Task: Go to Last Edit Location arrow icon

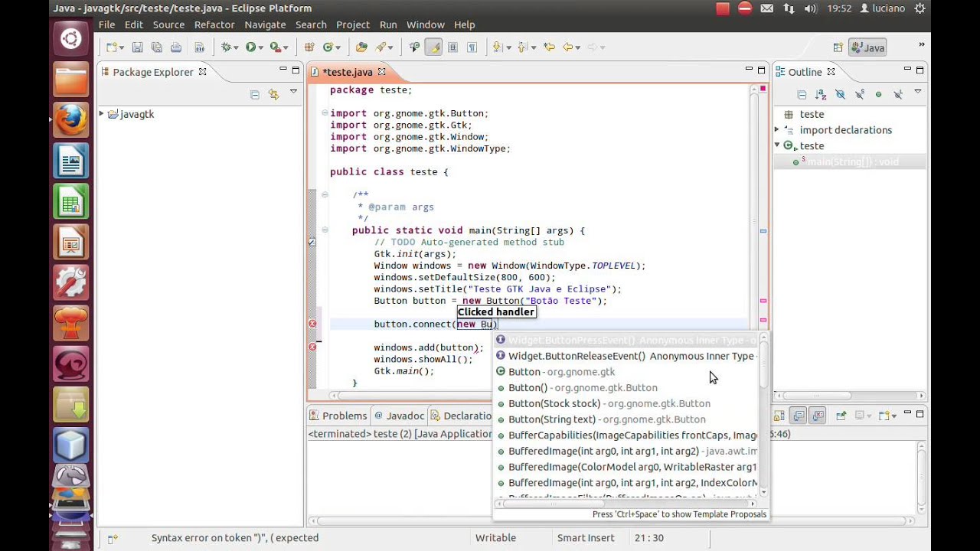Action: point(549,47)
